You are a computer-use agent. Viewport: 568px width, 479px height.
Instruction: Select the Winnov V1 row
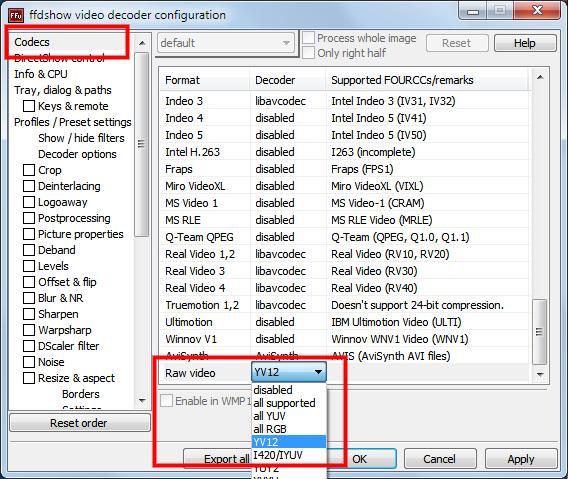click(344, 339)
